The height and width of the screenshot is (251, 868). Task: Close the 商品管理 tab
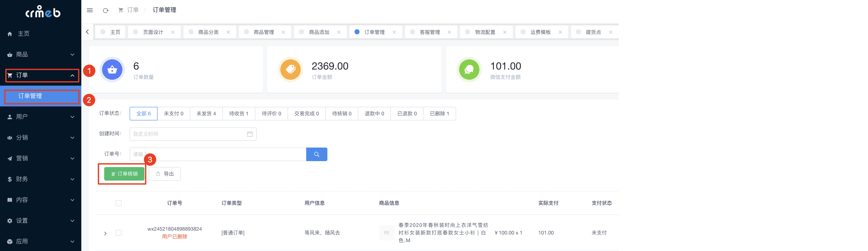283,32
